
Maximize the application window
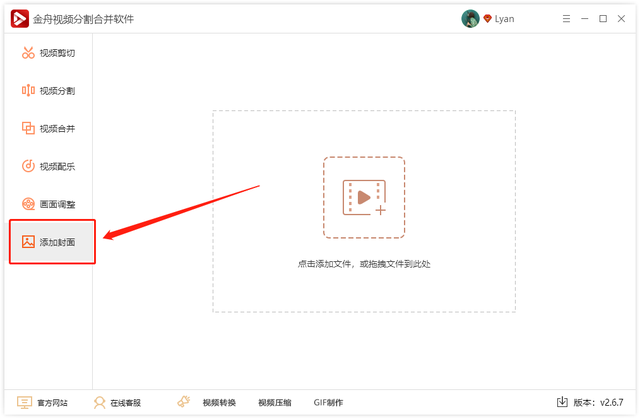(603, 19)
